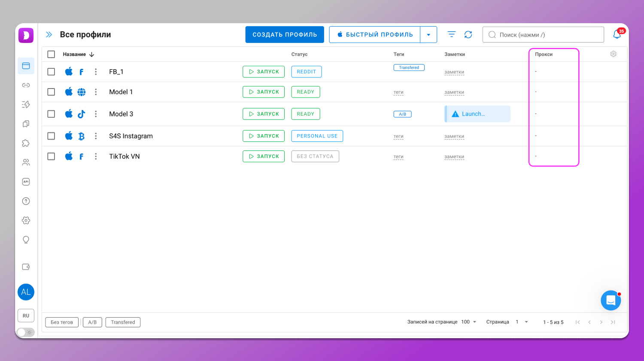Open three-dot menu for Model 3
Image resolution: width=644 pixels, height=361 pixels.
[96, 114]
